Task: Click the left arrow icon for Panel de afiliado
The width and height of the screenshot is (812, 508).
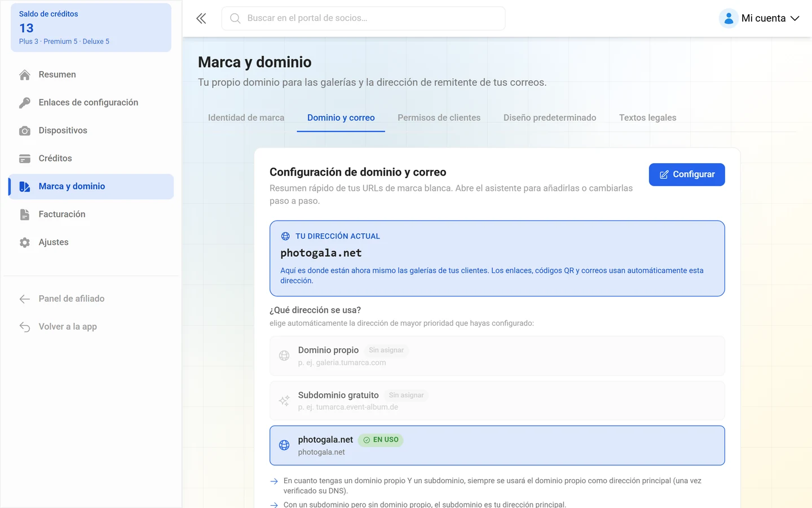Action: [25, 299]
